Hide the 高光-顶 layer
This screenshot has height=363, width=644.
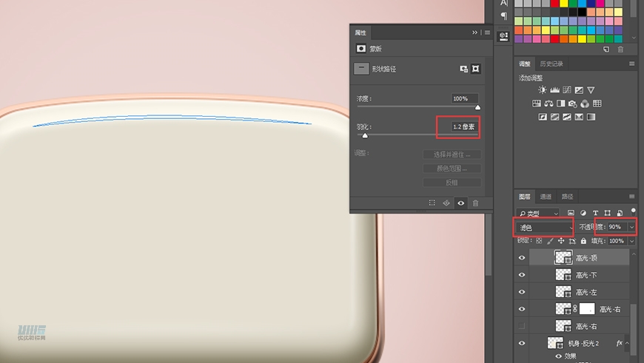tap(522, 257)
